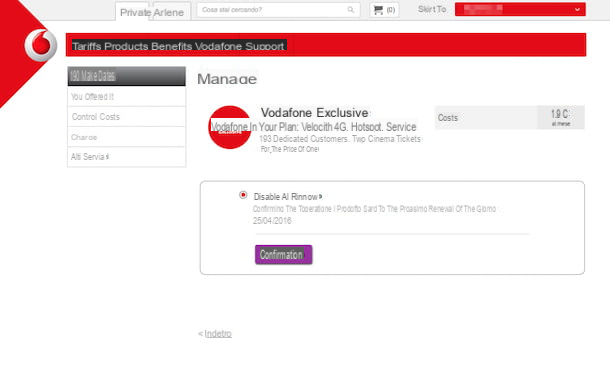Image resolution: width=610 pixels, height=365 pixels.
Task: Click the Vodafone Exclusive heading
Action: click(x=314, y=113)
